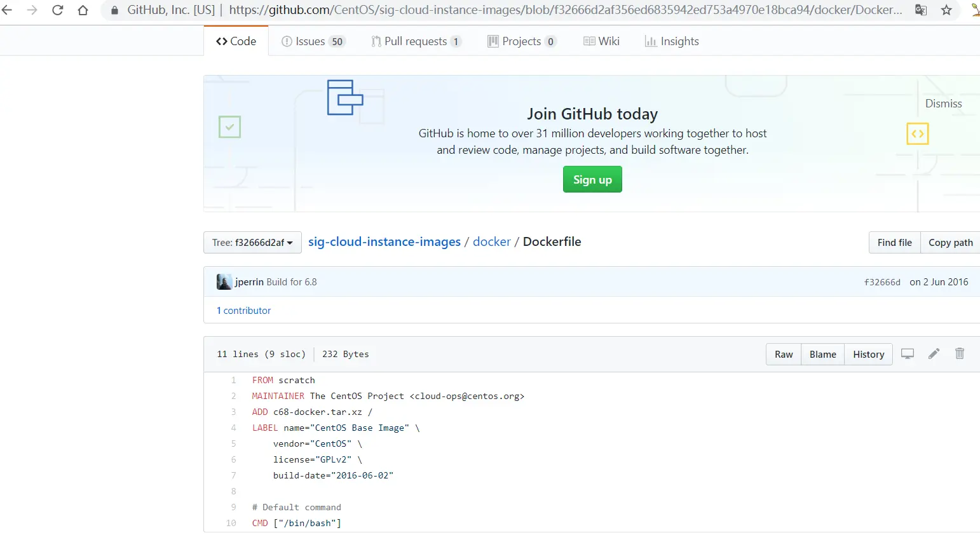This screenshot has width=980, height=542.
Task: Open the Pull requests tab
Action: pyautogui.click(x=416, y=41)
